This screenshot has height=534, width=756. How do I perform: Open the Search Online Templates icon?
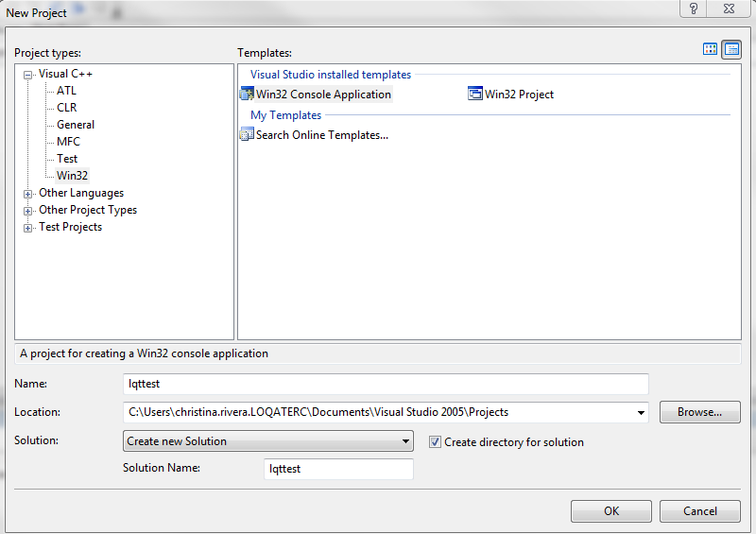247,134
